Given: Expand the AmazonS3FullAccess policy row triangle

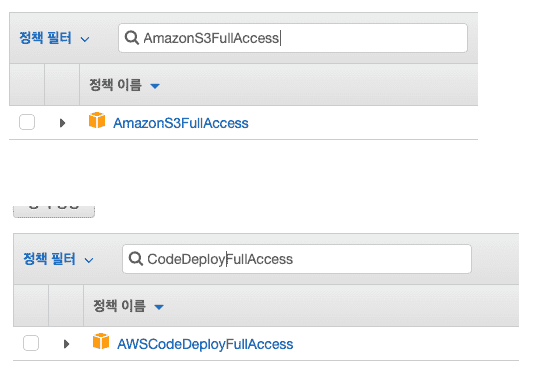Looking at the screenshot, I should 62,123.
